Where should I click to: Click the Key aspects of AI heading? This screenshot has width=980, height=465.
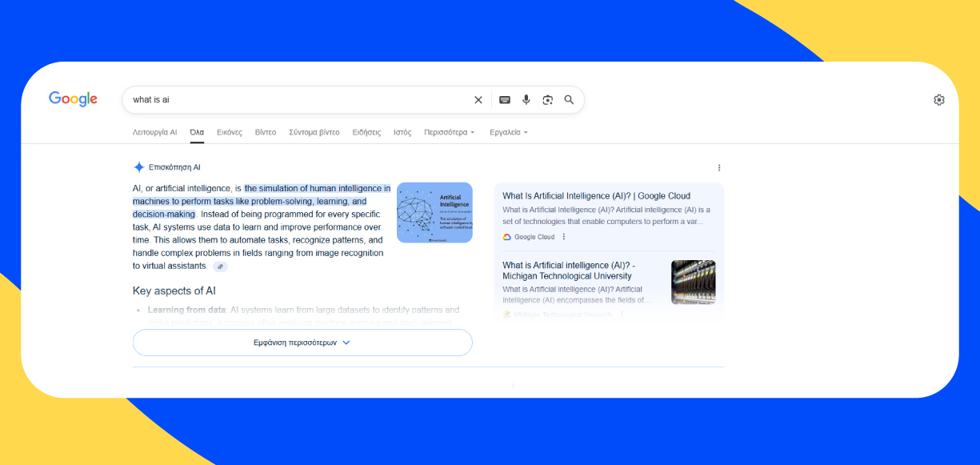point(174,291)
